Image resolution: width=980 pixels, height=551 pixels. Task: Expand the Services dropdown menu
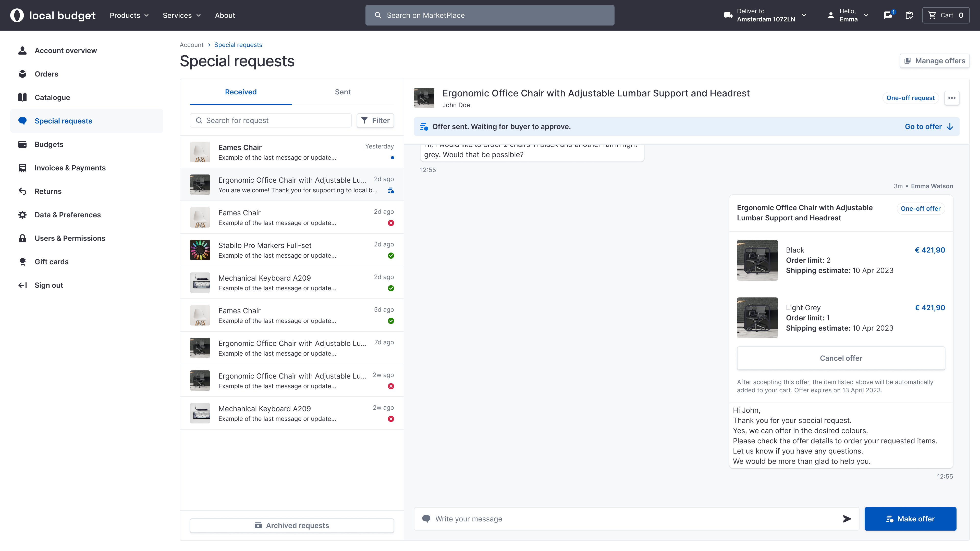point(181,15)
